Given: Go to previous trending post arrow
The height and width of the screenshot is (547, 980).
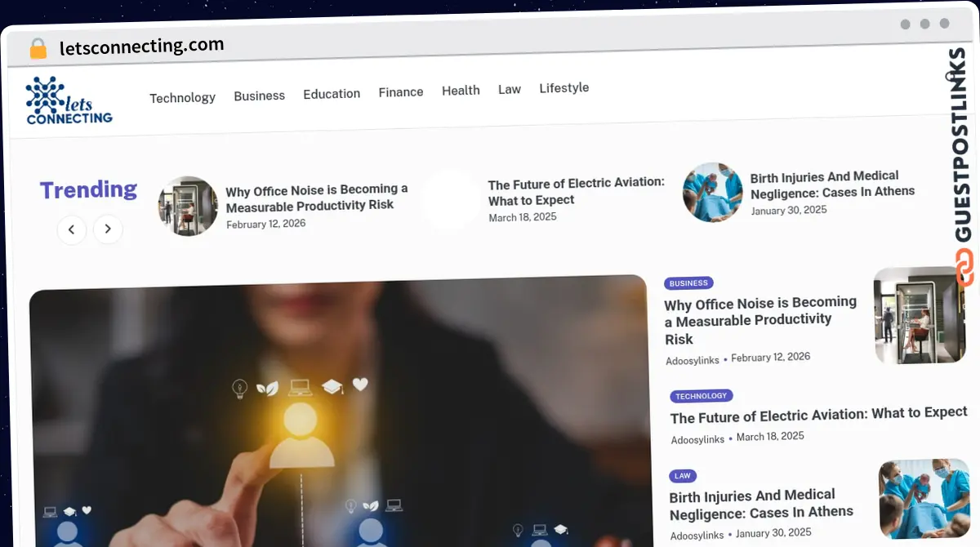Looking at the screenshot, I should [x=72, y=229].
